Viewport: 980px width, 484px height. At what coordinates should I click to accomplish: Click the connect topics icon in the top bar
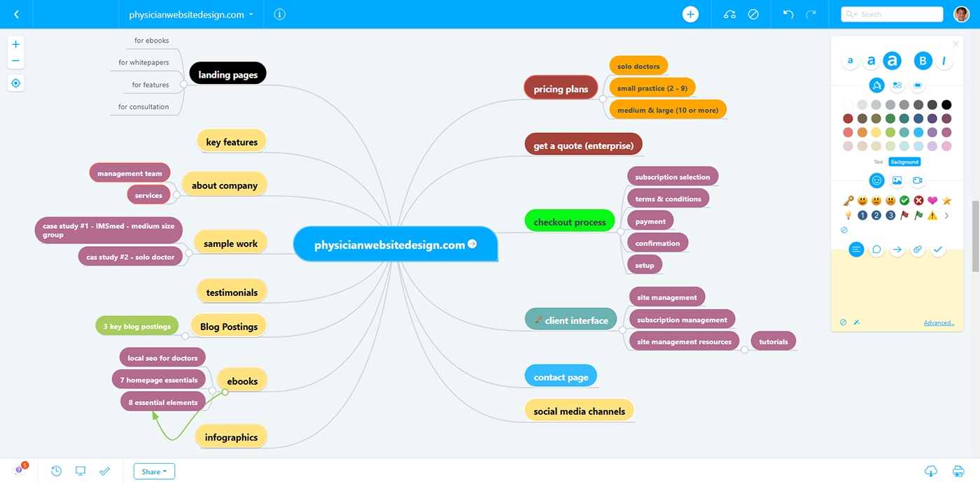730,14
